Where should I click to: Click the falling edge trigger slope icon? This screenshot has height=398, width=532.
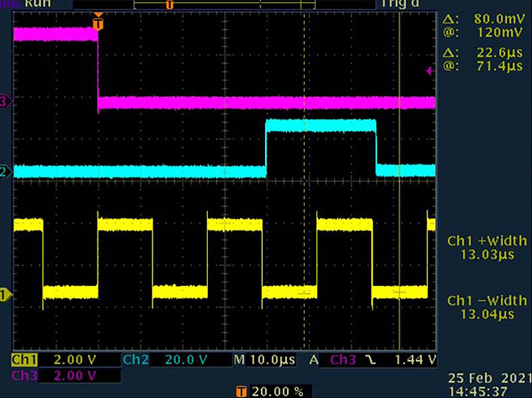(369, 360)
